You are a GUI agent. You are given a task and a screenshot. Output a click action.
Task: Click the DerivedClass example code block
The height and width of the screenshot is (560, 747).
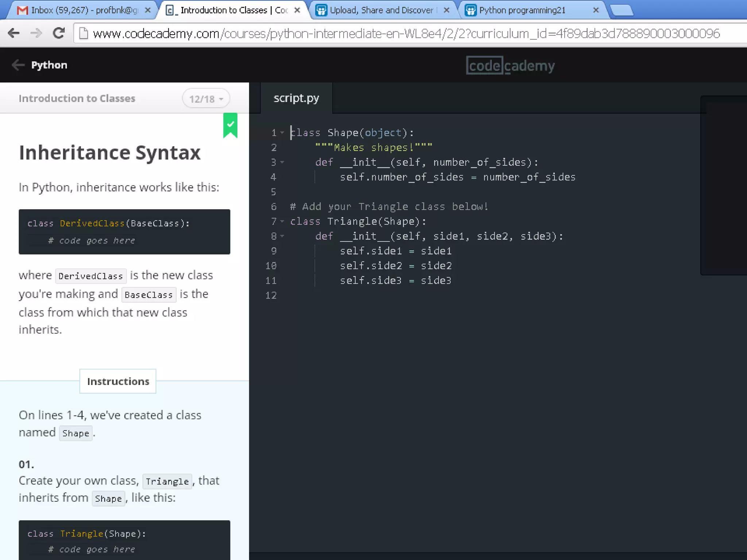[x=124, y=232]
